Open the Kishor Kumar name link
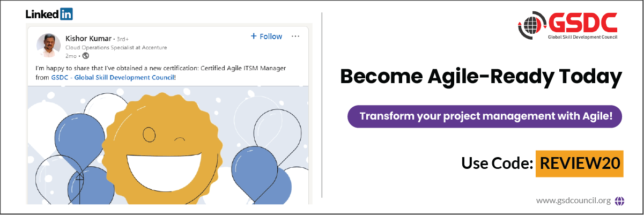Screen dimensions: 644x215 (88, 38)
